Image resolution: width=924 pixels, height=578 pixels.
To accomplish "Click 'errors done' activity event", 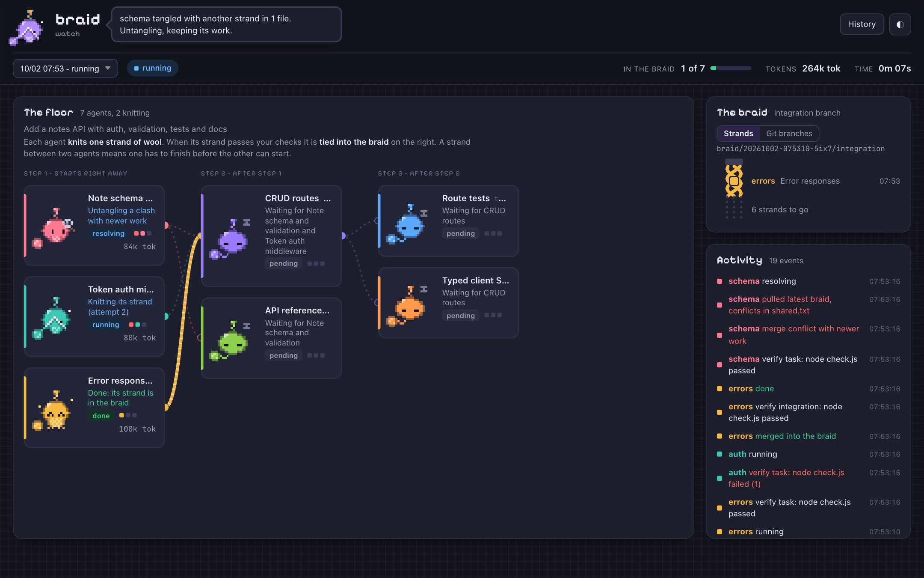I will point(808,389).
